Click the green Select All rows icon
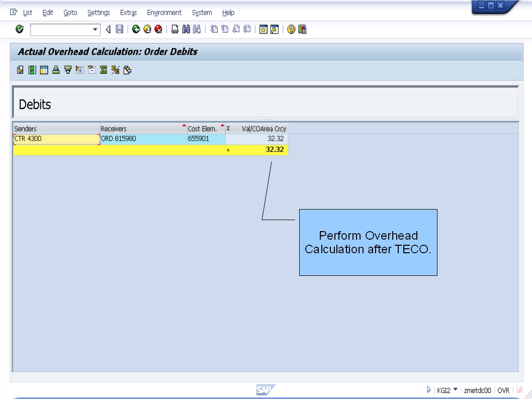Viewport: 532px width, 399px height. [x=32, y=70]
